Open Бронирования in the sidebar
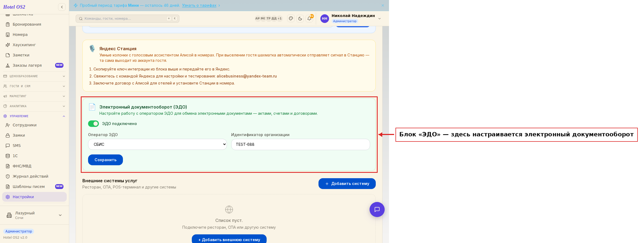 click(x=34, y=24)
